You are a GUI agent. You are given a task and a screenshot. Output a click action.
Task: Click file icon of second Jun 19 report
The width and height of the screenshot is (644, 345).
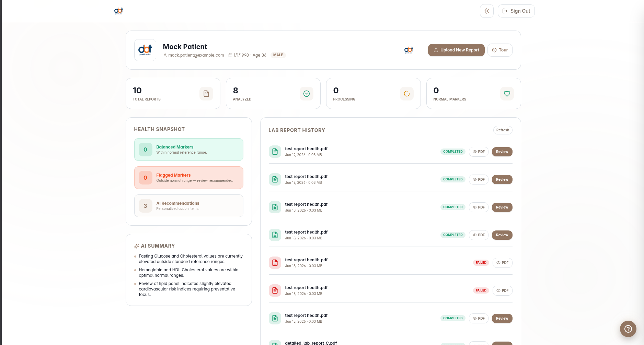click(275, 179)
